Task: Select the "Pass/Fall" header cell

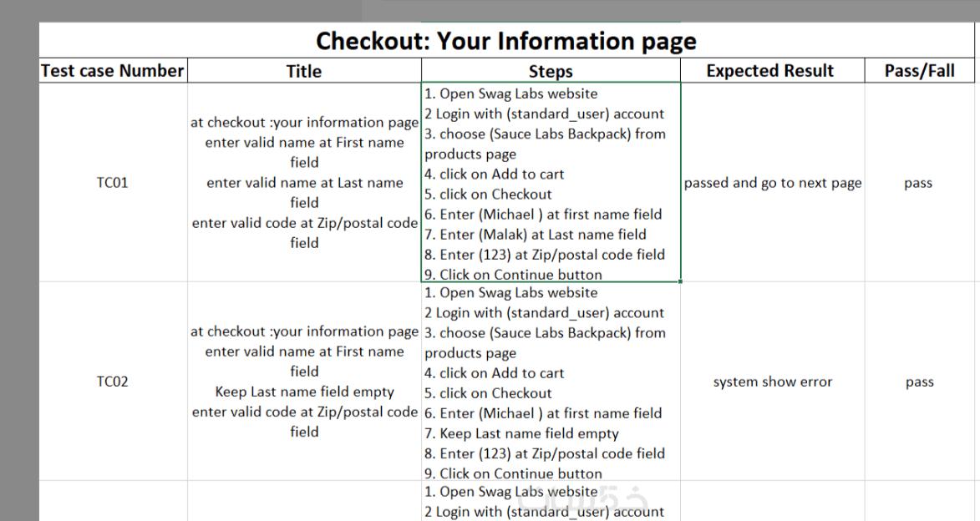Action: click(x=919, y=71)
